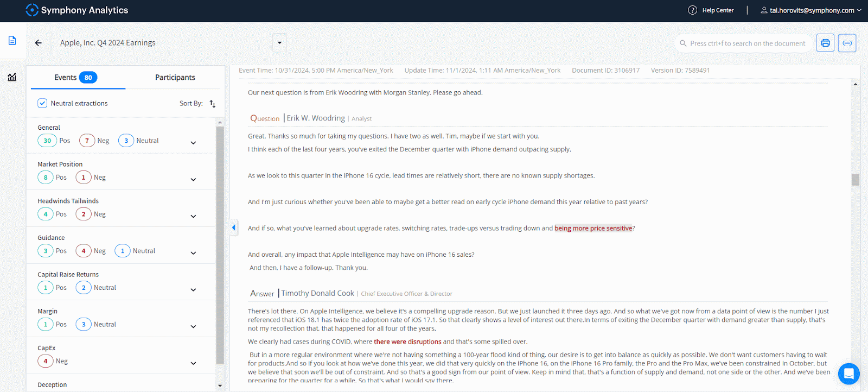
Task: Click the document scroll-up arrow
Action: click(x=855, y=84)
